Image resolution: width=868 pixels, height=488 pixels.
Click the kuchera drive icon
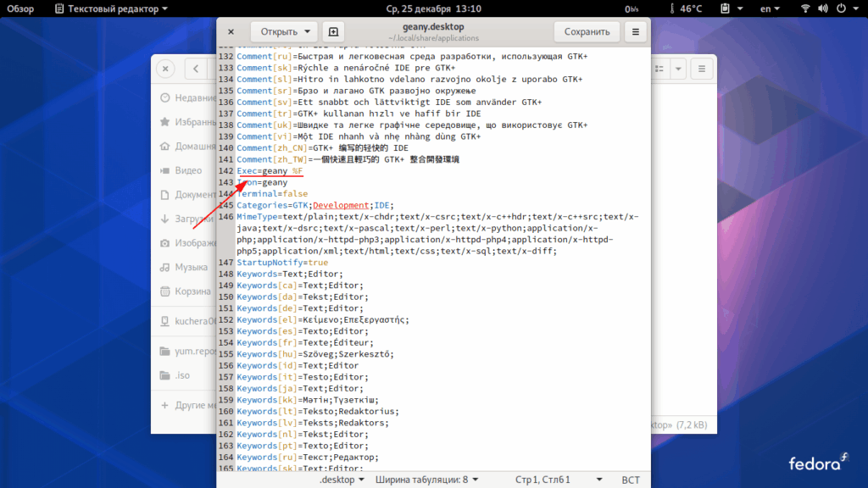(x=165, y=321)
